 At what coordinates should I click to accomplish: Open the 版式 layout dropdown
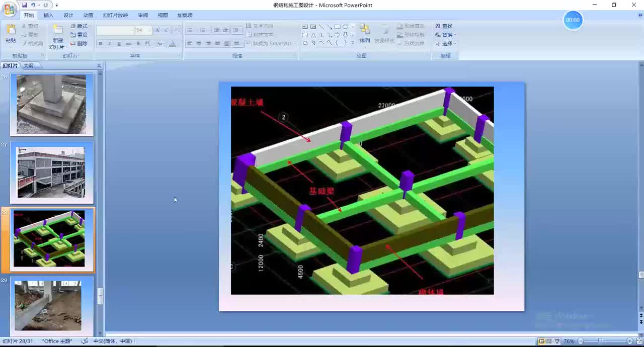(80, 26)
